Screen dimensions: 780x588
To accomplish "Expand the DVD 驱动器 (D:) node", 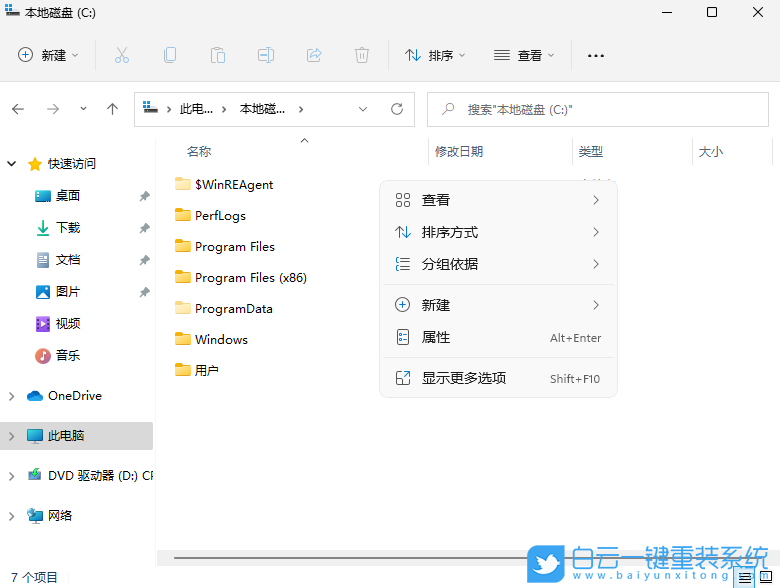I will tap(11, 476).
